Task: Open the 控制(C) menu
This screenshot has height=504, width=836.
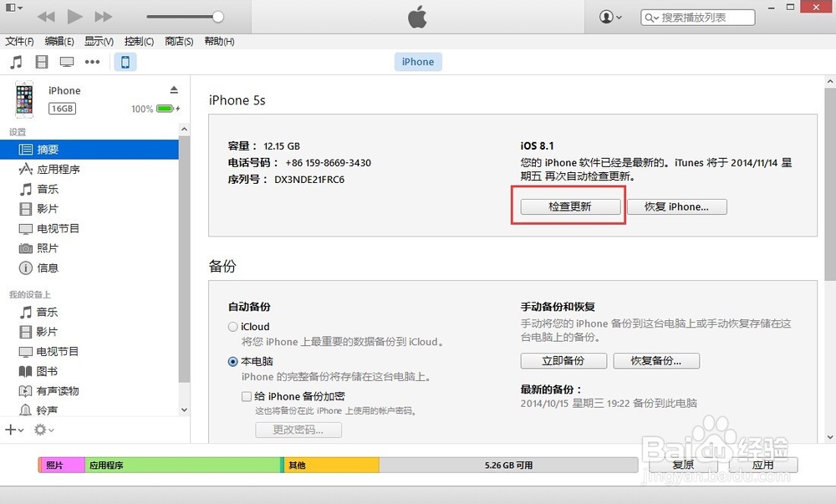Action: (139, 42)
